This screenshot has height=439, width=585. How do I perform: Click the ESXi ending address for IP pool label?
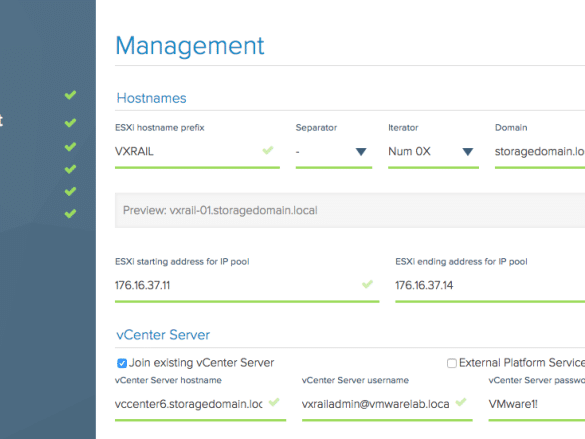pos(461,261)
